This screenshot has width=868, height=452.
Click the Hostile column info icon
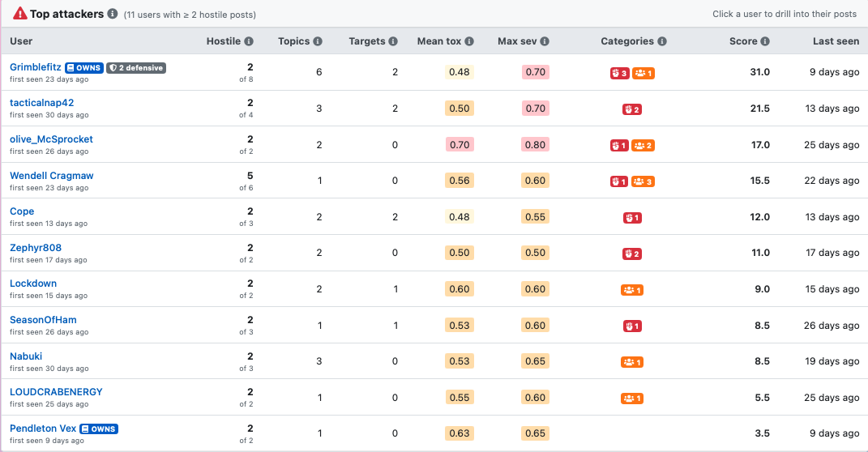pyautogui.click(x=249, y=41)
